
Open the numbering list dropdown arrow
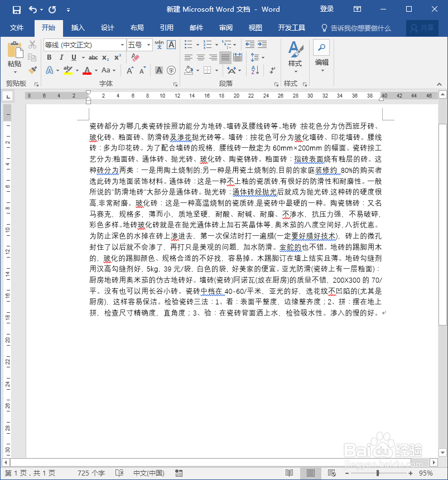tap(216, 45)
